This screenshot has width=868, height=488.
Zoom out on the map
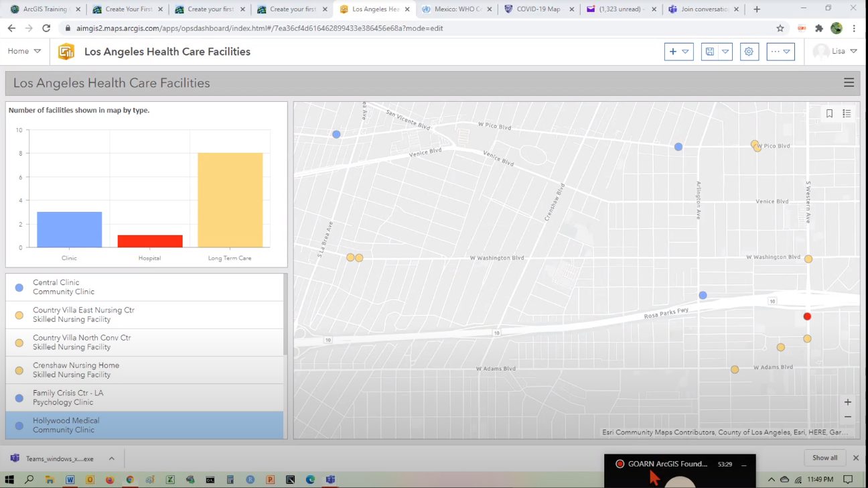[x=847, y=417]
